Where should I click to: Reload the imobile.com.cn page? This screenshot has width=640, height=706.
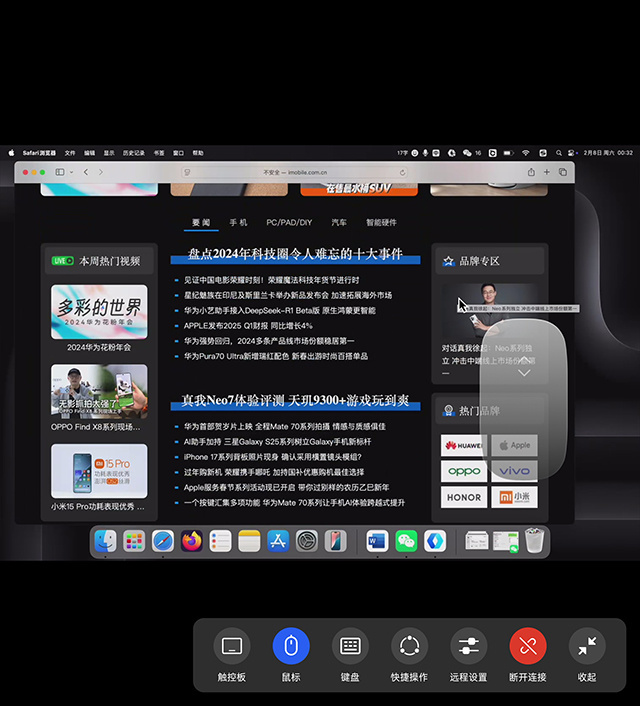click(402, 172)
